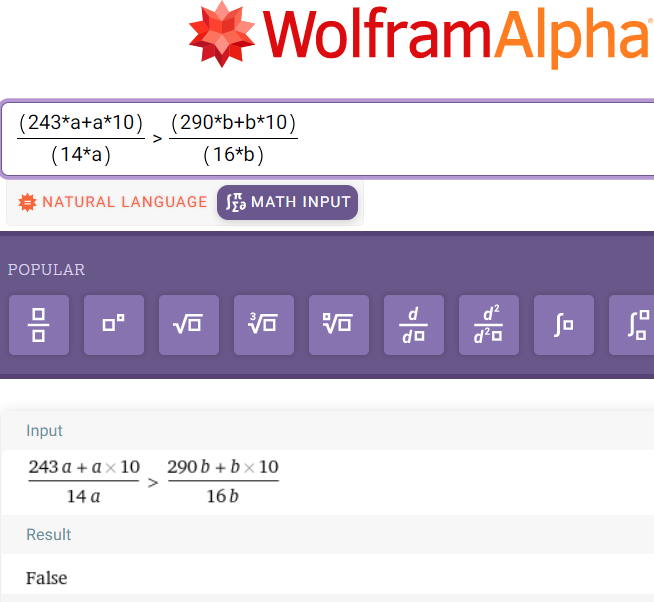Insert a cube root template
This screenshot has height=602, width=654.
coord(264,325)
